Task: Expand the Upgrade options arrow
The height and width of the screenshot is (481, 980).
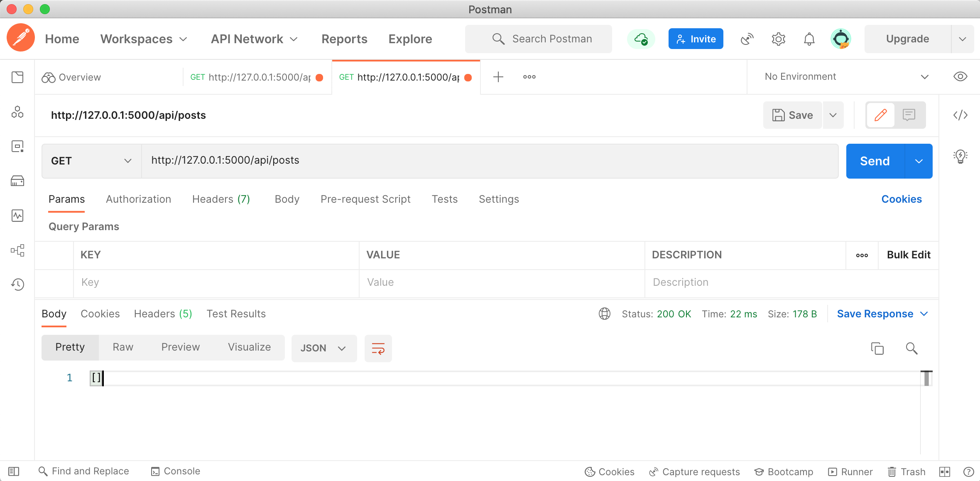Action: click(x=963, y=39)
